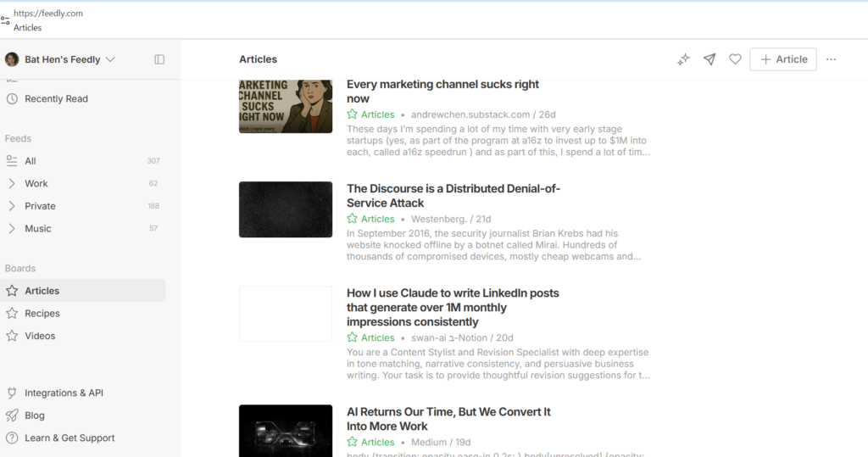The image size is (868, 457).
Task: Click the dark Discourse article thumbnail
Action: [x=286, y=209]
